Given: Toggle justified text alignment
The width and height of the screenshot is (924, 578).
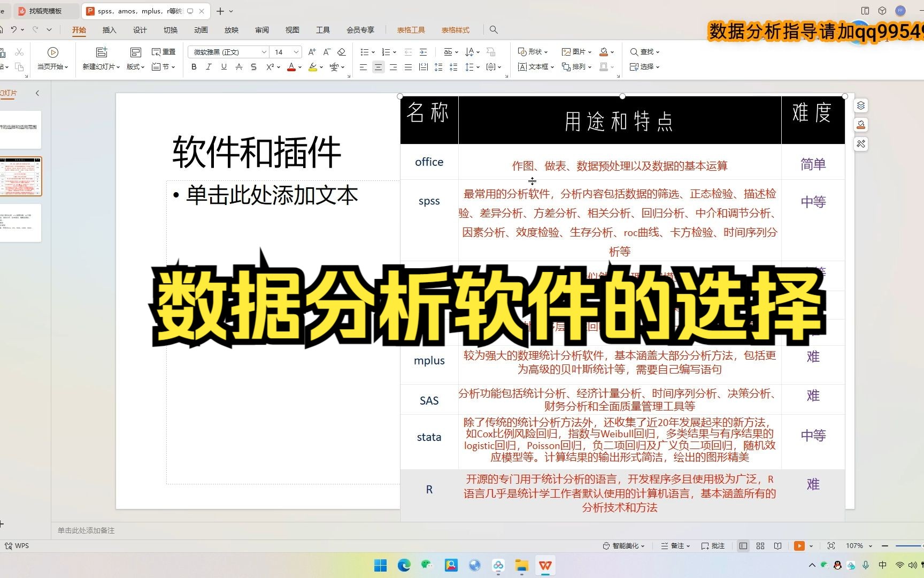Looking at the screenshot, I should [x=408, y=67].
